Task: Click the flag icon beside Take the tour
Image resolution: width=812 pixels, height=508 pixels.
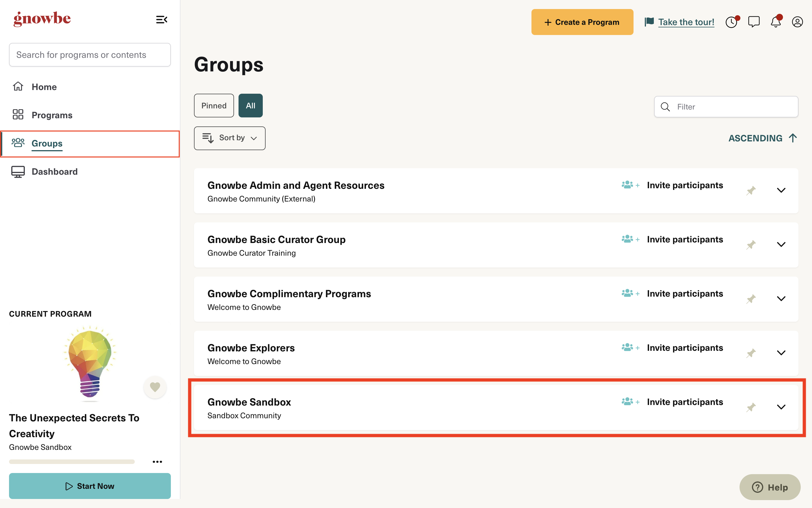Action: (x=649, y=22)
